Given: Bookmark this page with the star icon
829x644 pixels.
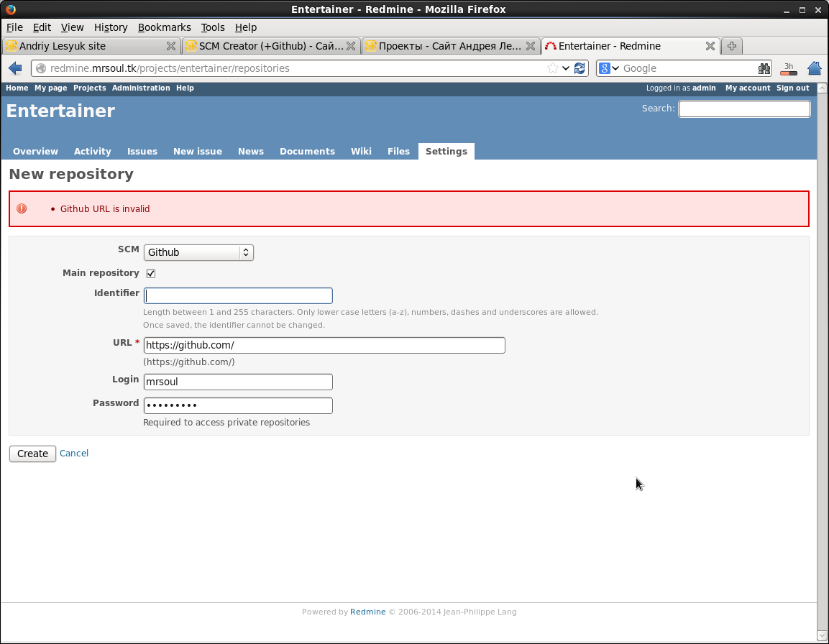Looking at the screenshot, I should [x=552, y=68].
